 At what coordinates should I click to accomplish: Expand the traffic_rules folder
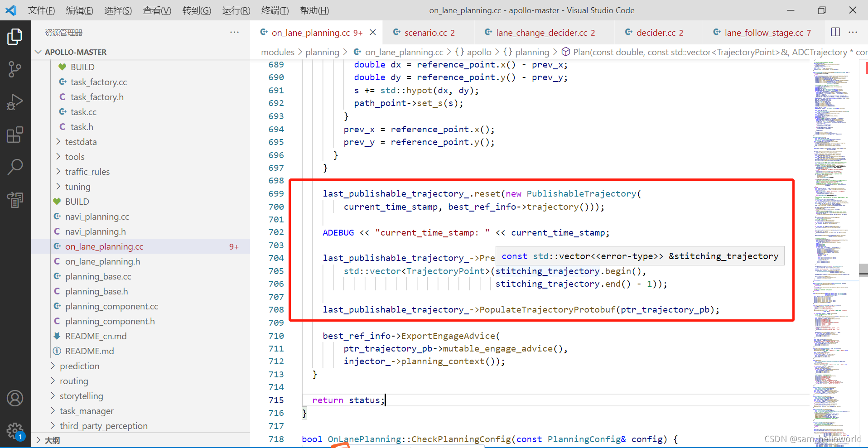(x=58, y=172)
